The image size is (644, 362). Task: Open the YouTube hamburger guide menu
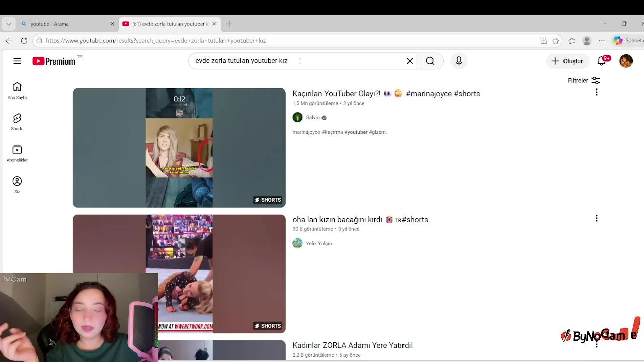click(17, 61)
